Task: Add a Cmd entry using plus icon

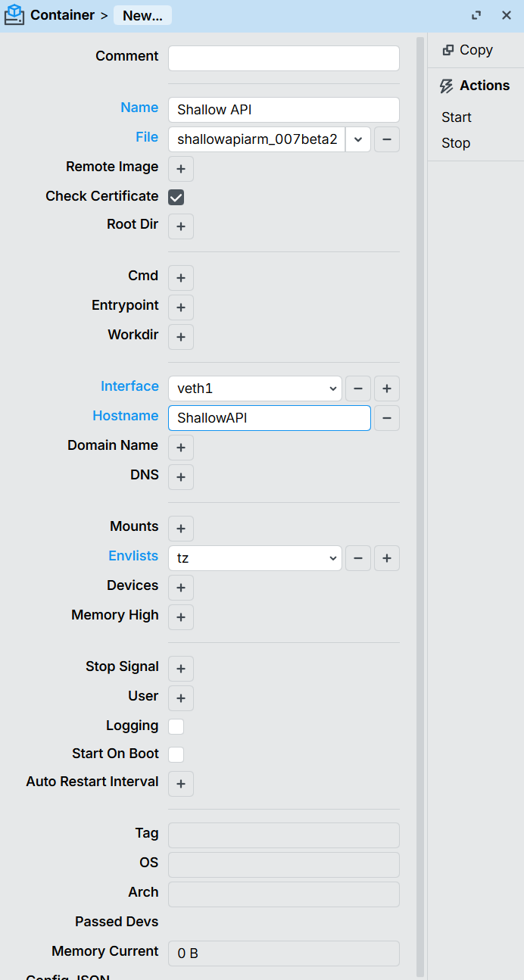Action: [180, 278]
